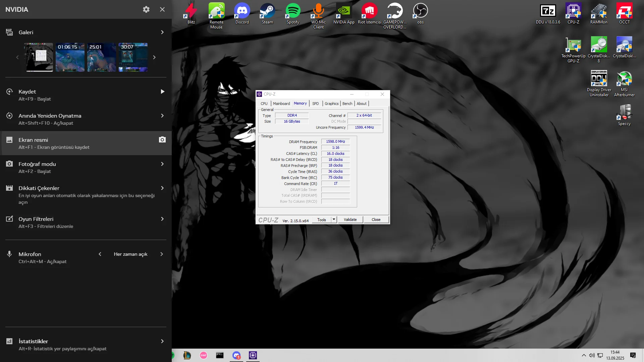This screenshot has height=362, width=644.
Task: Start recording with the Kaydet play arrow
Action: [162, 92]
